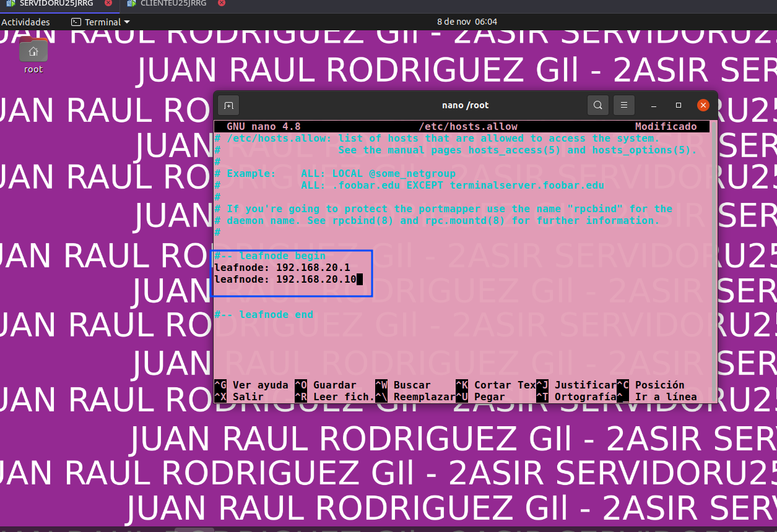The width and height of the screenshot is (777, 532).
Task: Click the comment line mentioning 'hosts_options(5)'
Action: coord(456,150)
